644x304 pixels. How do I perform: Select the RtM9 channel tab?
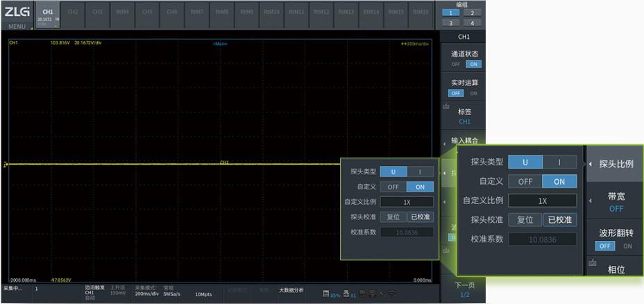coord(247,15)
